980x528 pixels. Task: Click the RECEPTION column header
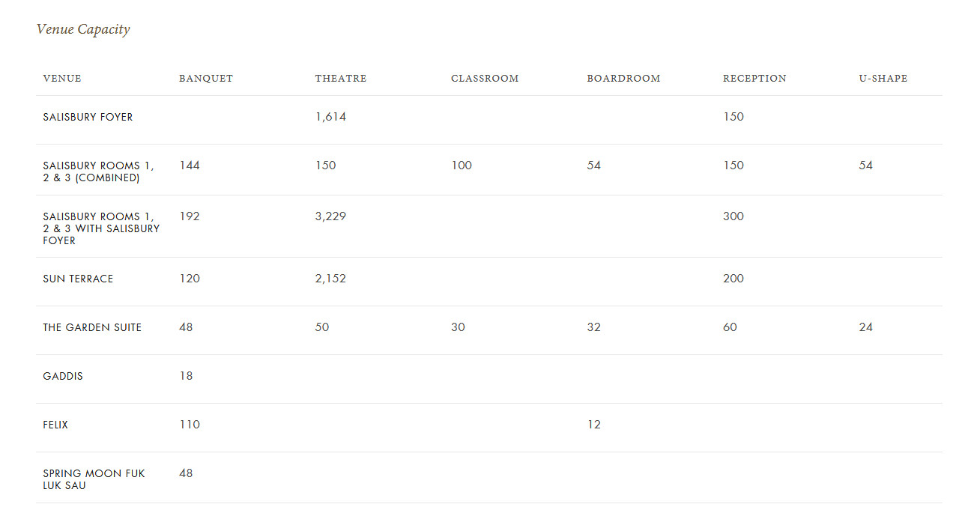click(x=754, y=79)
